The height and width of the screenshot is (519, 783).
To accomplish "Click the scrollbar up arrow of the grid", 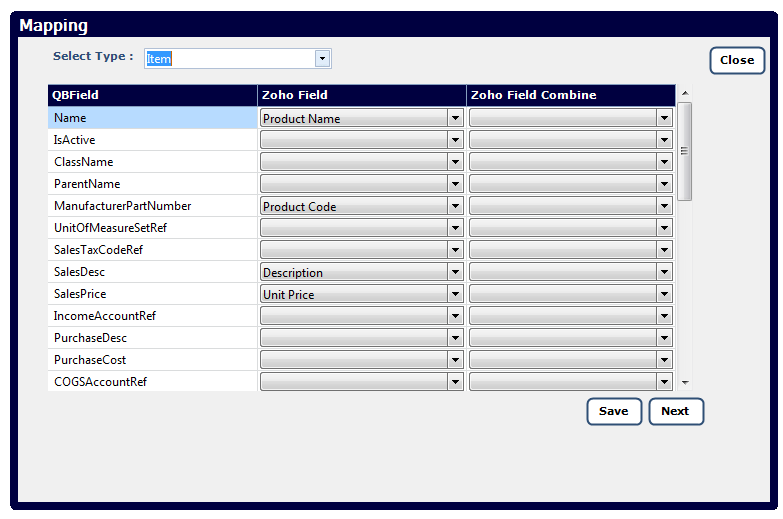I will pos(685,93).
